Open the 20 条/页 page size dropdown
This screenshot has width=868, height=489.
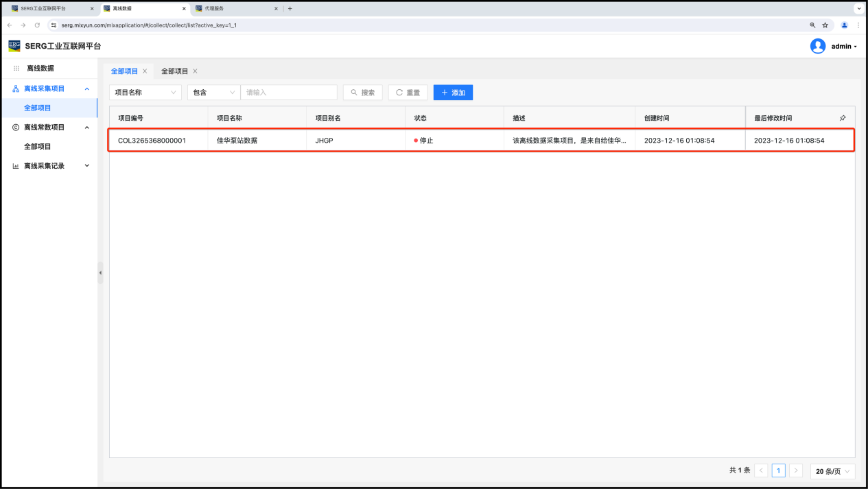coord(832,471)
